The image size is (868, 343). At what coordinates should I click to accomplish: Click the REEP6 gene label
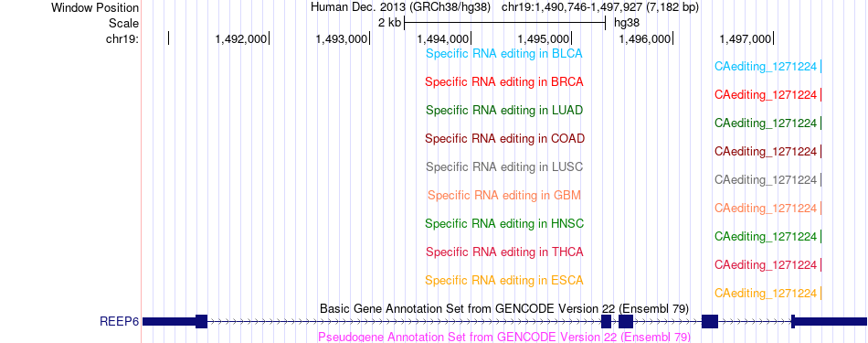coord(119,321)
